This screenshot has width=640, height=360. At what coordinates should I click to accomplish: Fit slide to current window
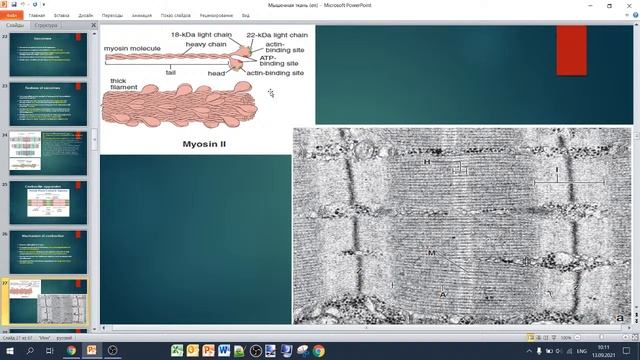coord(635,338)
